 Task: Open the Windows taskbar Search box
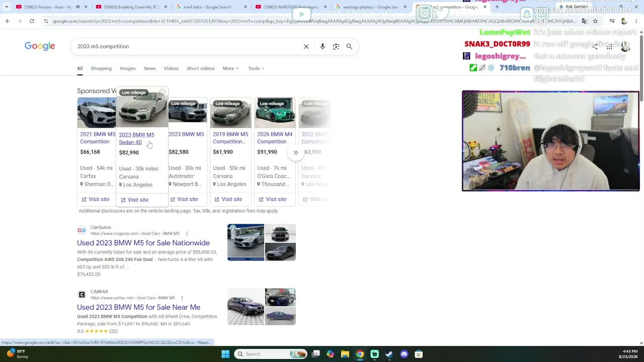click(271, 354)
